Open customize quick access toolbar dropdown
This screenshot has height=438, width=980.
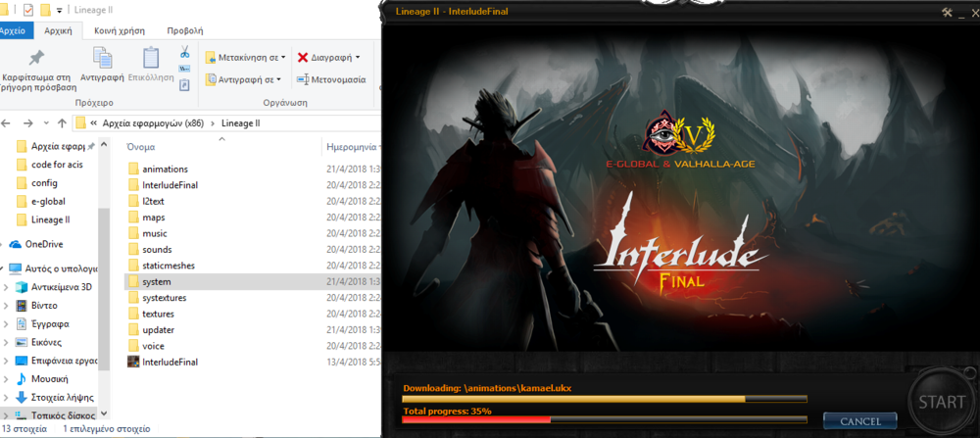coord(60,11)
